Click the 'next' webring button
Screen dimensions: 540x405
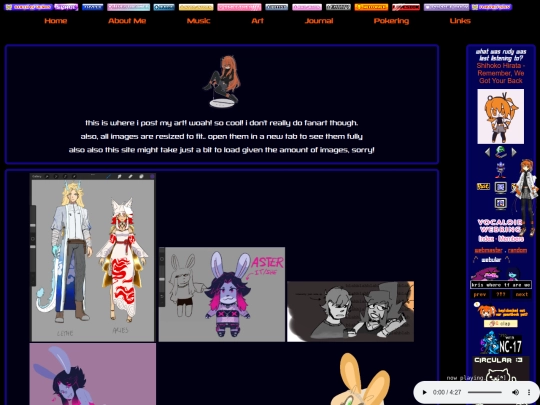521,294
